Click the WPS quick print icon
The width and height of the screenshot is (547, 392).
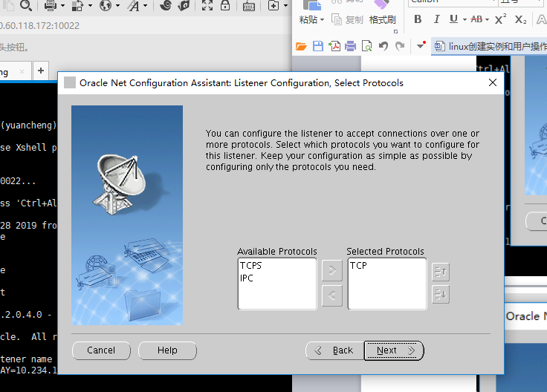click(x=350, y=46)
